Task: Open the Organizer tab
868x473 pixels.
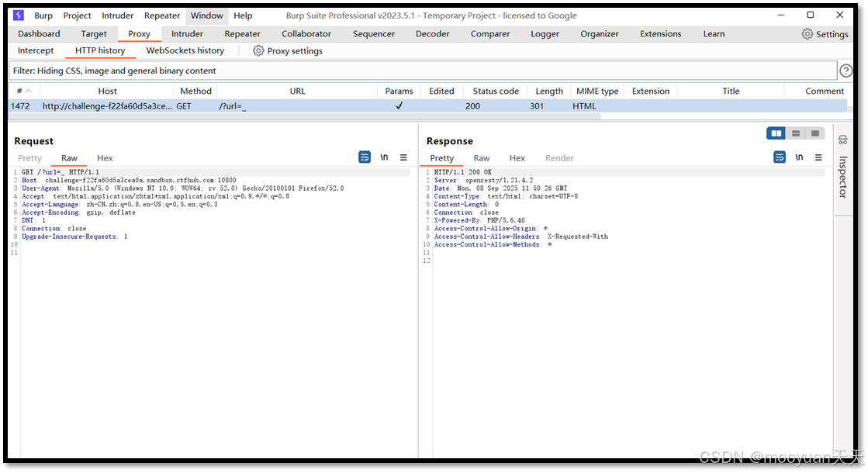Action: pos(600,34)
